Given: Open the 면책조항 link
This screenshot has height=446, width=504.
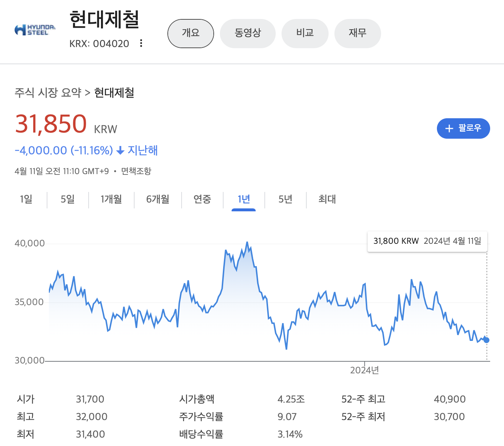Looking at the screenshot, I should [x=136, y=171].
